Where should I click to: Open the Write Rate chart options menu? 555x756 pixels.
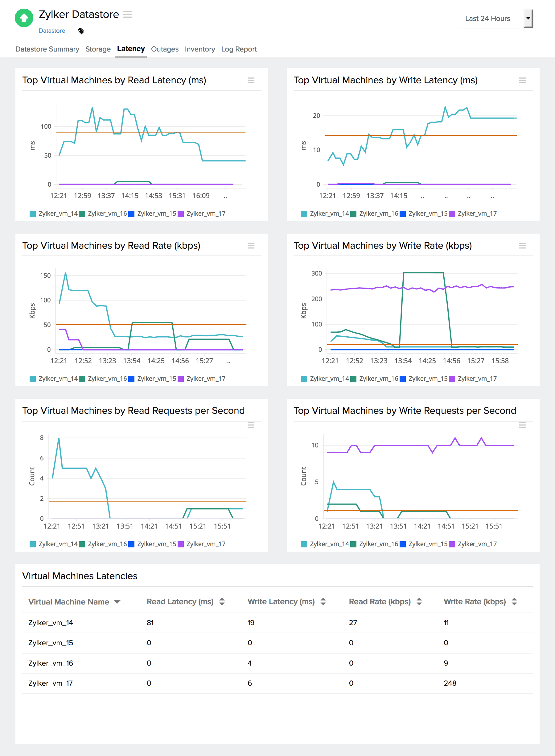[x=523, y=246]
